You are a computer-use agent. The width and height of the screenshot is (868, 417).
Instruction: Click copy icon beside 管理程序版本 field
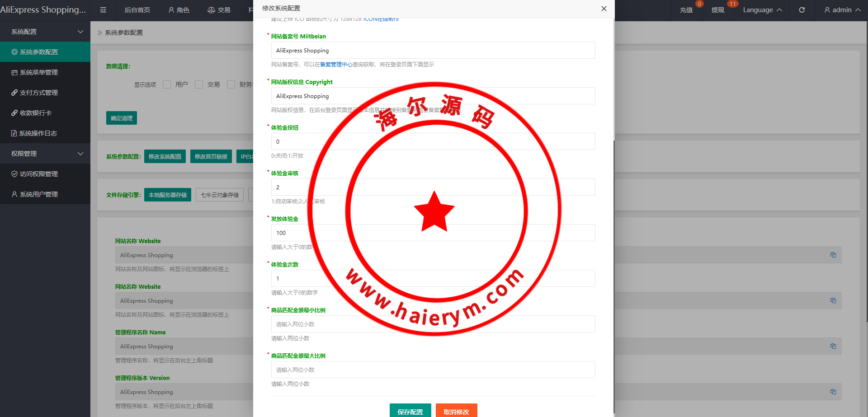[x=833, y=392]
